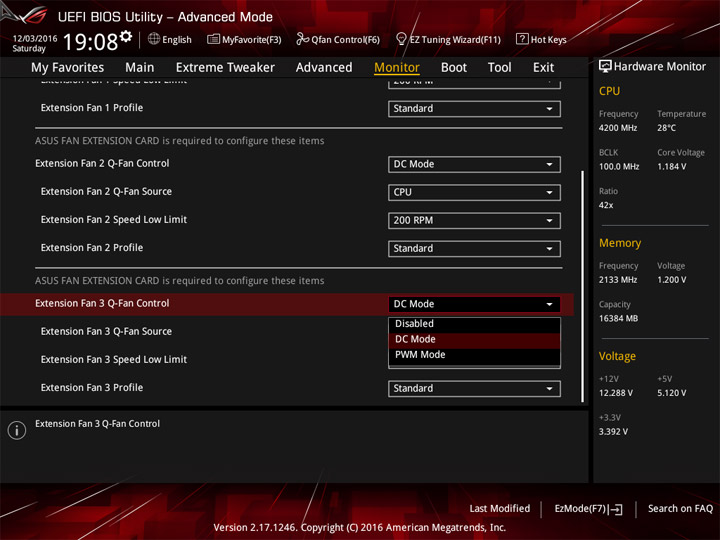Screen dimensions: 720x540
Task: Click the EzMode exit arrow icon
Action: 617,509
